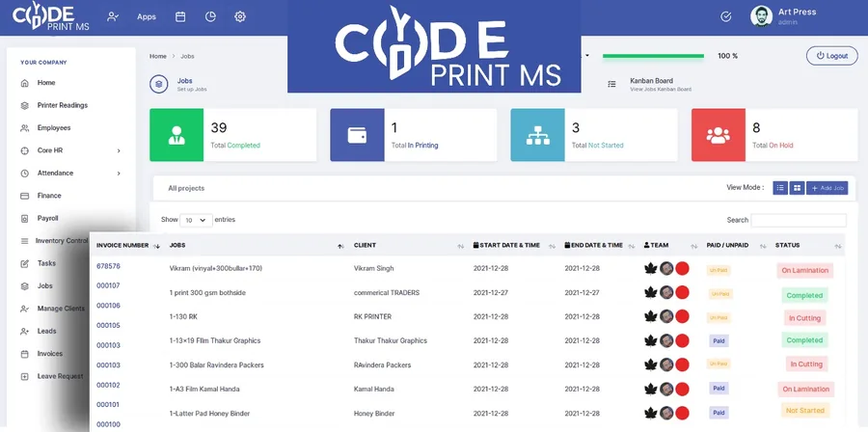Click the Jobs setup circular icon

pyautogui.click(x=159, y=84)
